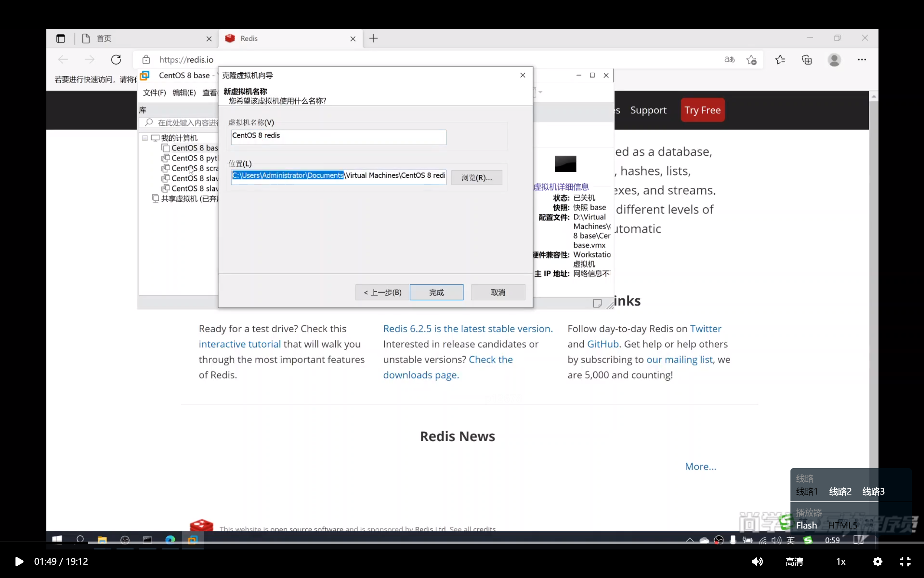
Task: Show hidden tray icons chevron
Action: pyautogui.click(x=689, y=540)
